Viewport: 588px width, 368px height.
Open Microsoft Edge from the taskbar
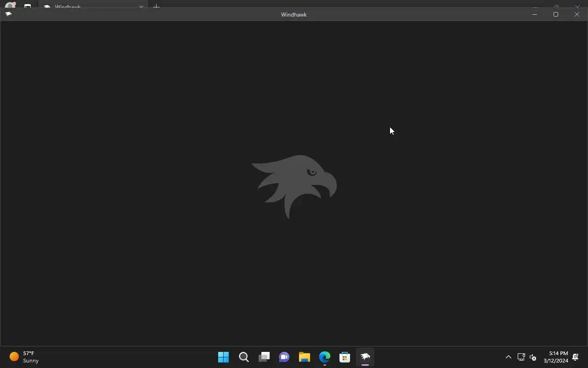[325, 357]
